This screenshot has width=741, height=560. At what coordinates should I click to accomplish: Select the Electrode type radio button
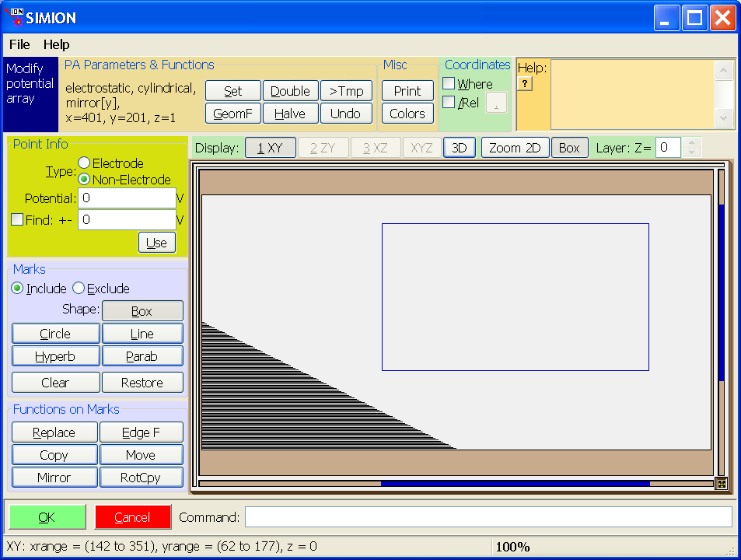point(84,163)
